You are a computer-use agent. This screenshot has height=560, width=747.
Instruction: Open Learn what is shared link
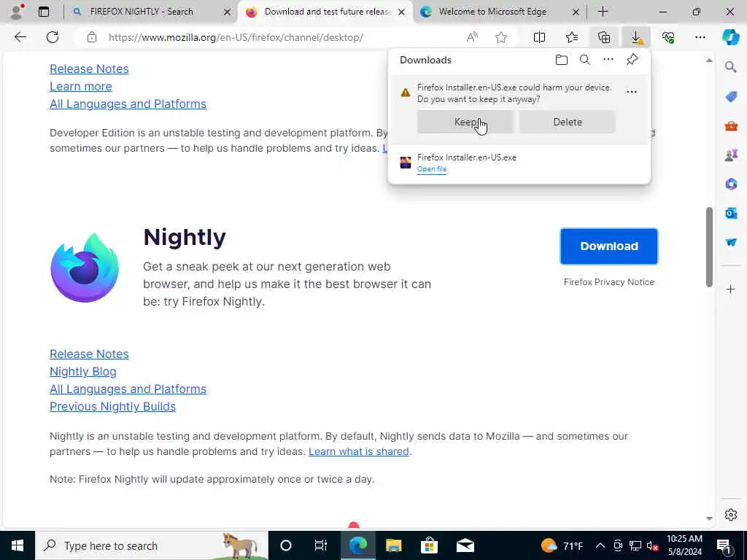359,451
